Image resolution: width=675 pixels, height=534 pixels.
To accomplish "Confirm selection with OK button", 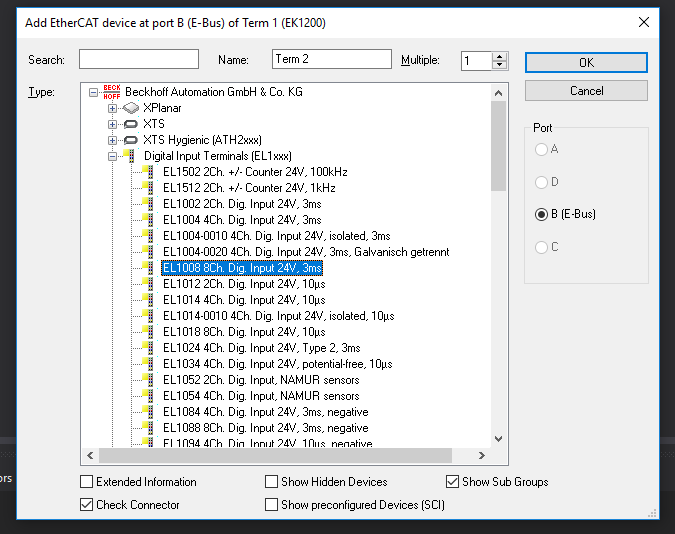I will tap(586, 62).
